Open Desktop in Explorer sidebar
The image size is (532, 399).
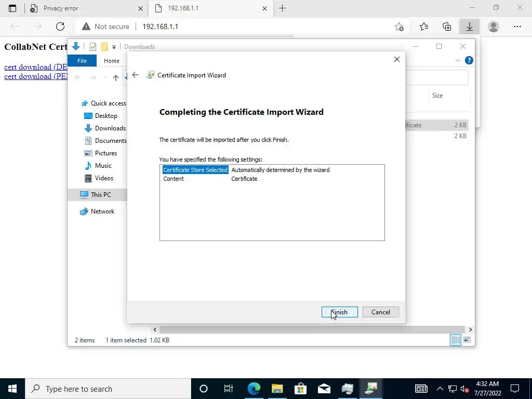pos(101,116)
